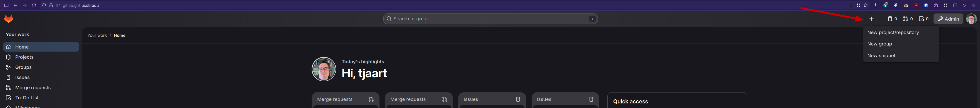The image size is (980, 108).
Task: Click the plus Create new icon
Action: [x=871, y=19]
